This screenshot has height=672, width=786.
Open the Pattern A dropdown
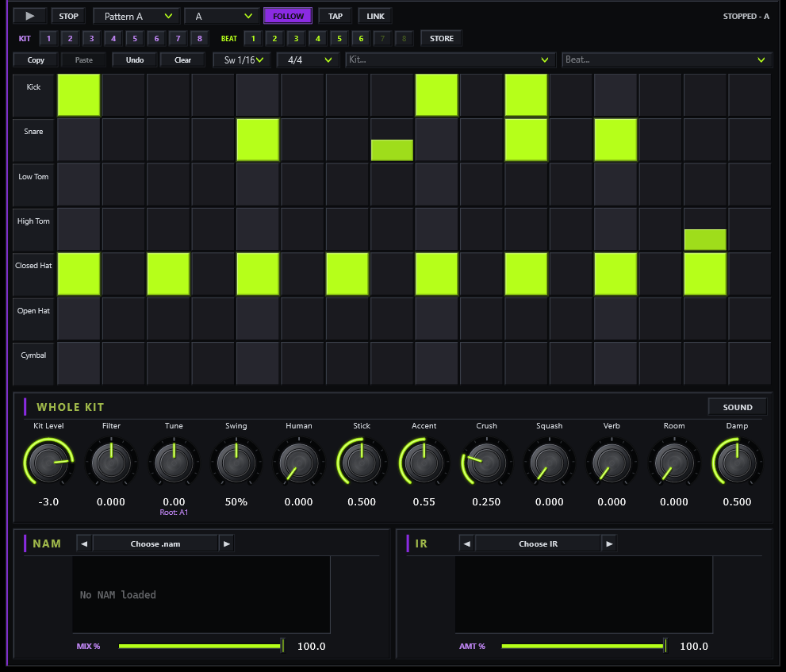pos(136,16)
